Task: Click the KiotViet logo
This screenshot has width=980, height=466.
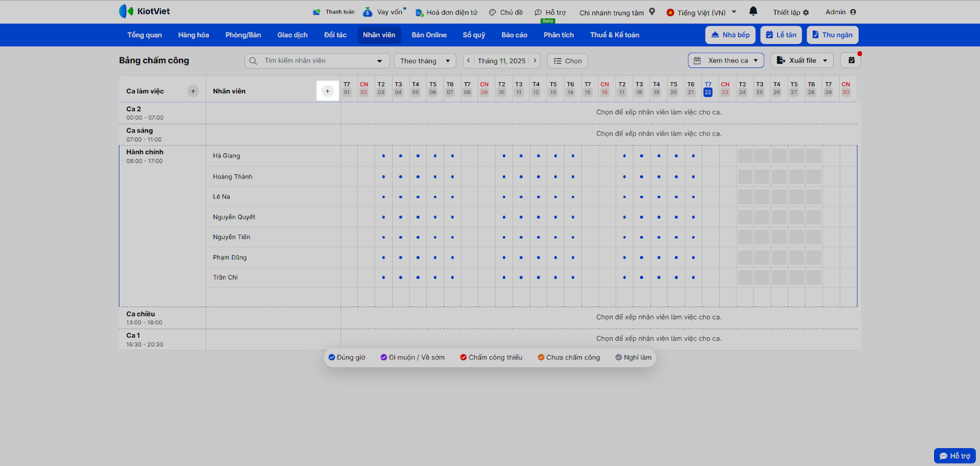Action: tap(145, 12)
